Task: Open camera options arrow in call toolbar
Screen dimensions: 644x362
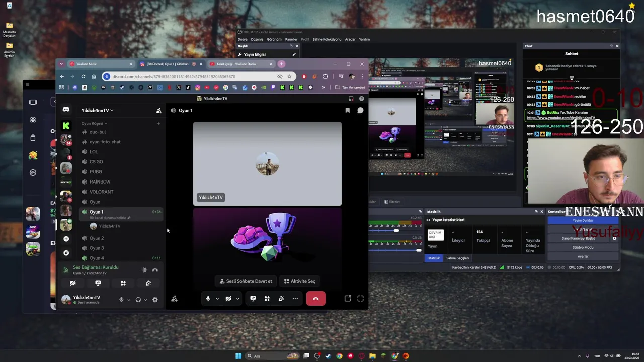Action: (x=237, y=299)
